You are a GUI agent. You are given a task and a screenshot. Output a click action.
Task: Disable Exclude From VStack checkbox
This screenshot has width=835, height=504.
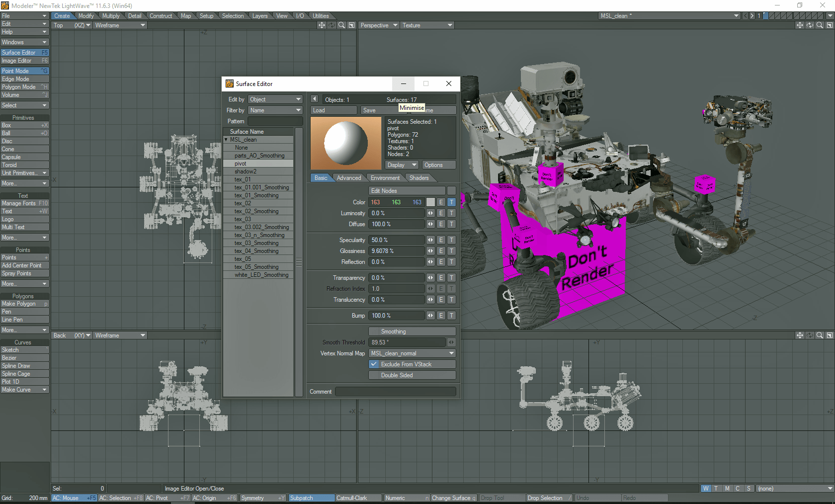tap(374, 364)
